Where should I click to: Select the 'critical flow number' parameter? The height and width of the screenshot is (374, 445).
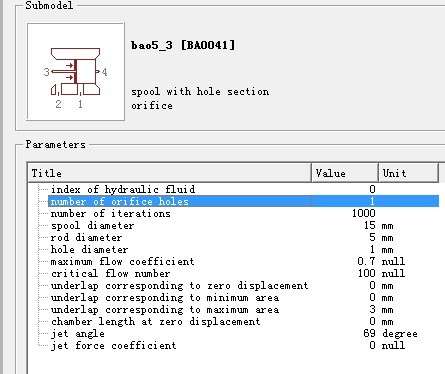pyautogui.click(x=243, y=273)
